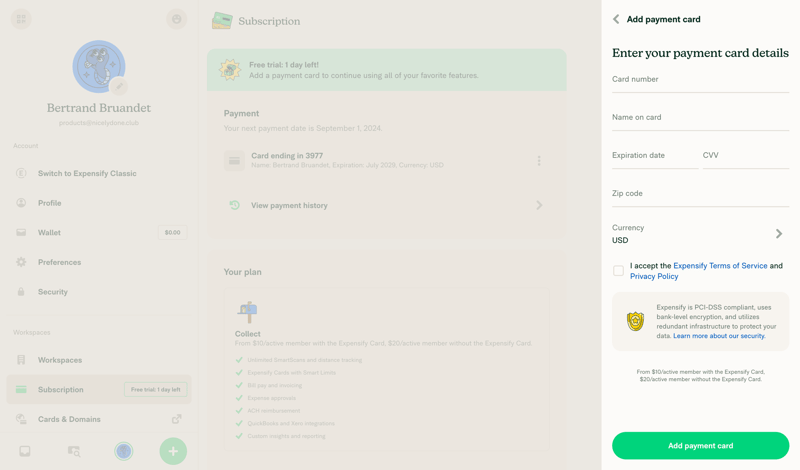
Task: Click the Preferences gear icon
Action: [x=21, y=262]
